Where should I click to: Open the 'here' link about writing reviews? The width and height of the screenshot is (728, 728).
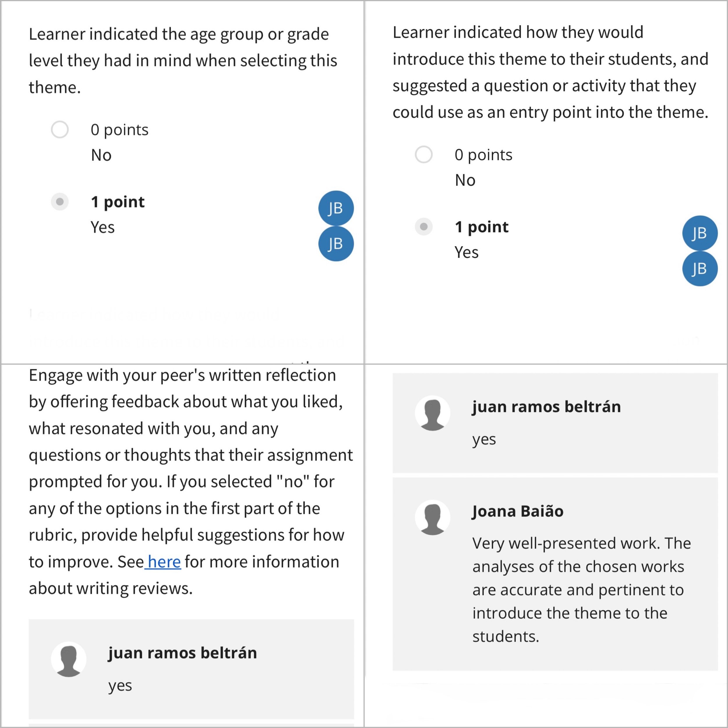tap(164, 562)
